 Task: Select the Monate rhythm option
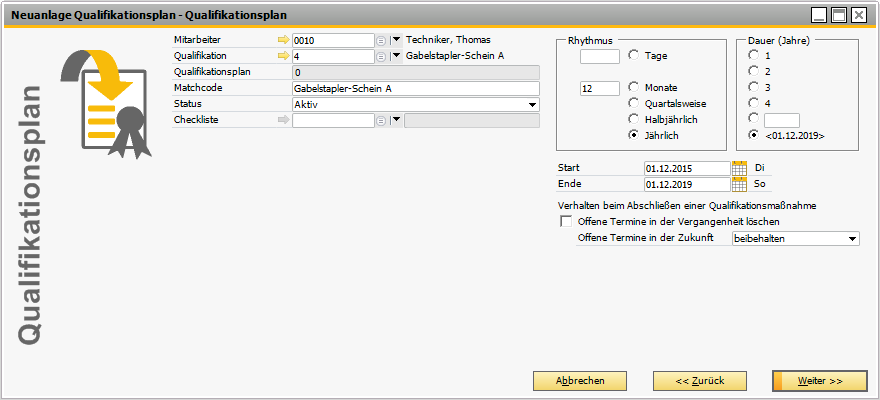pos(634,88)
